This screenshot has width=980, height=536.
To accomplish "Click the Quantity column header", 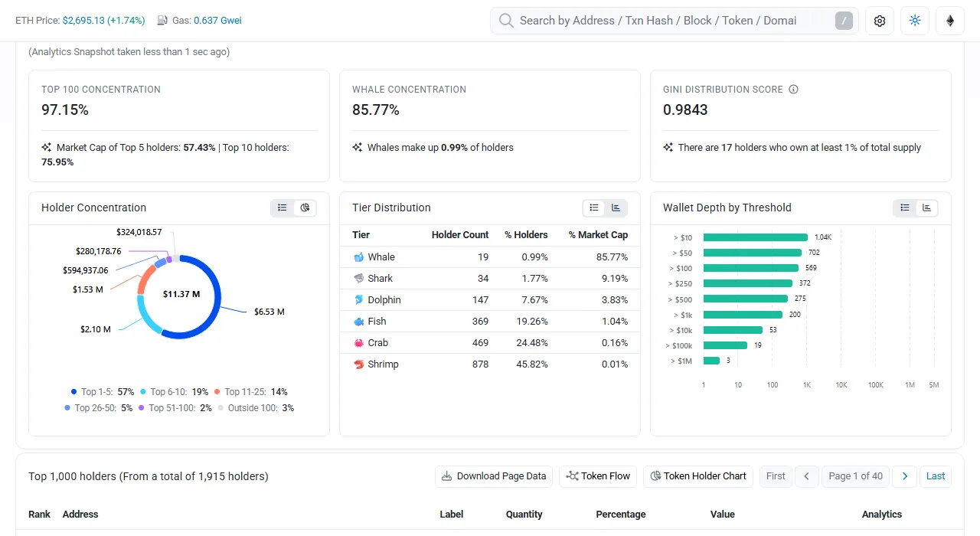I will (524, 515).
